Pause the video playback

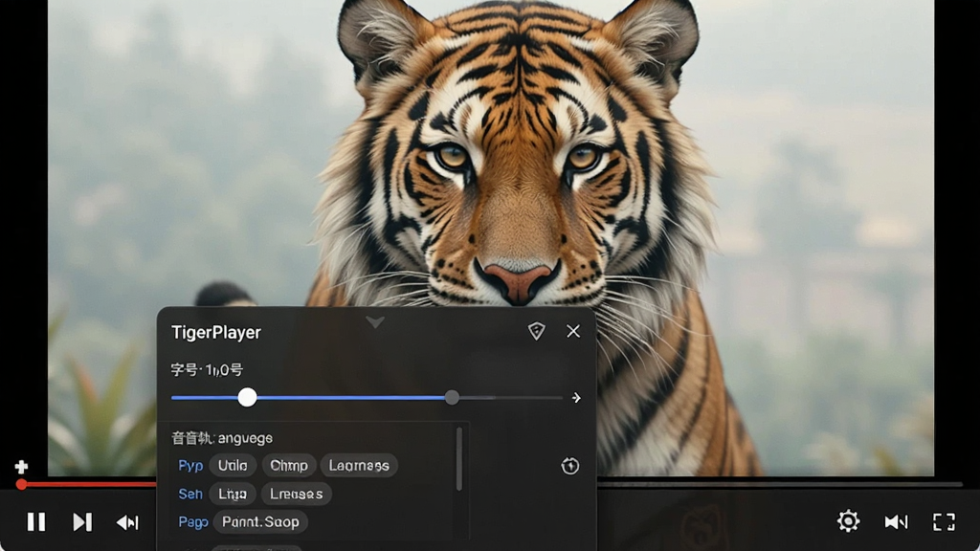coord(36,521)
